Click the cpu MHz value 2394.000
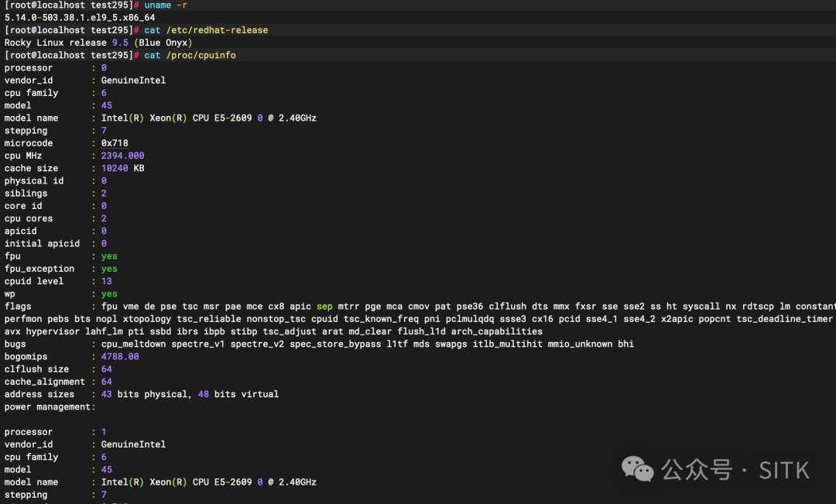Screen dimensions: 836x504 coord(122,156)
